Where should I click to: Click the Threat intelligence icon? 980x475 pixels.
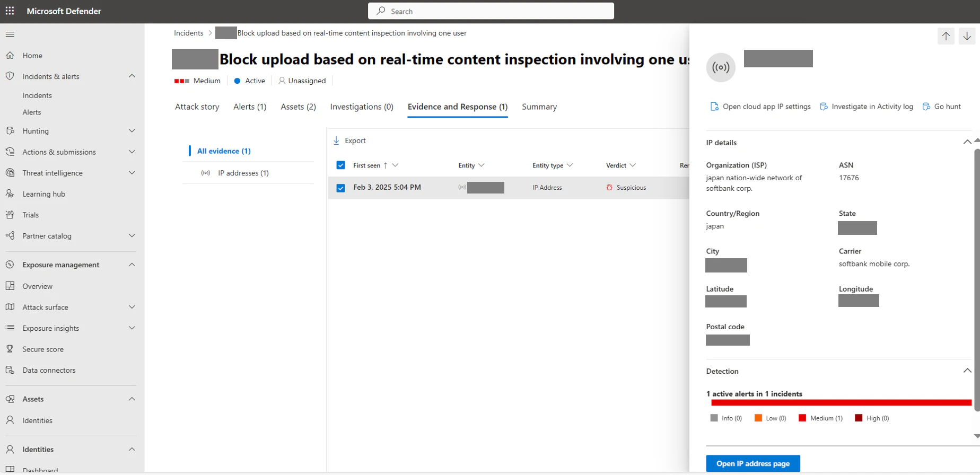(x=10, y=173)
